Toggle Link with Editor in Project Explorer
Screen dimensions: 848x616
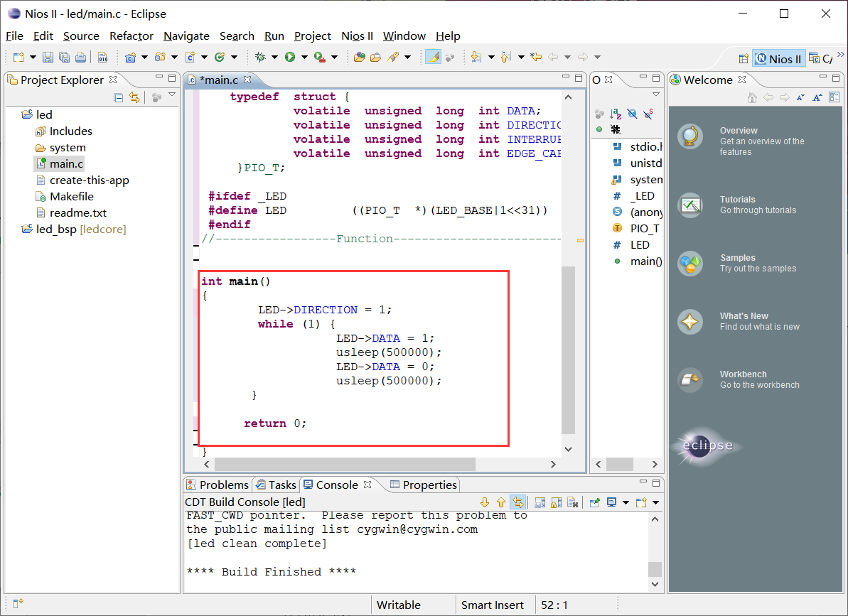pos(134,97)
